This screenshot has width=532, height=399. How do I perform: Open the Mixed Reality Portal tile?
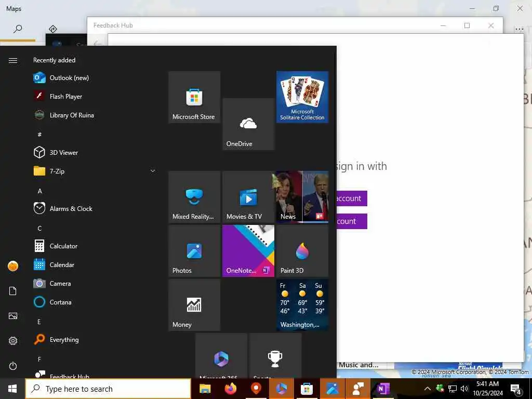tap(194, 197)
